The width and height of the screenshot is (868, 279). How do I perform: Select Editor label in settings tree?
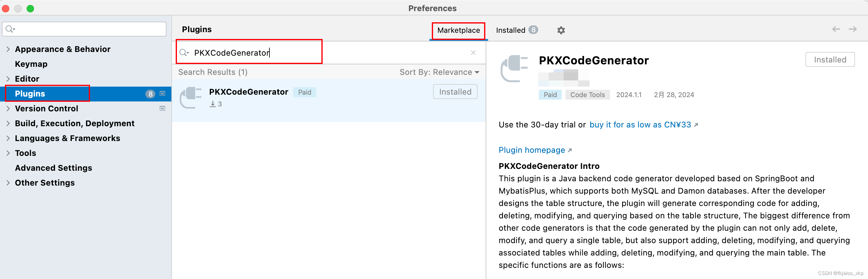tap(27, 79)
